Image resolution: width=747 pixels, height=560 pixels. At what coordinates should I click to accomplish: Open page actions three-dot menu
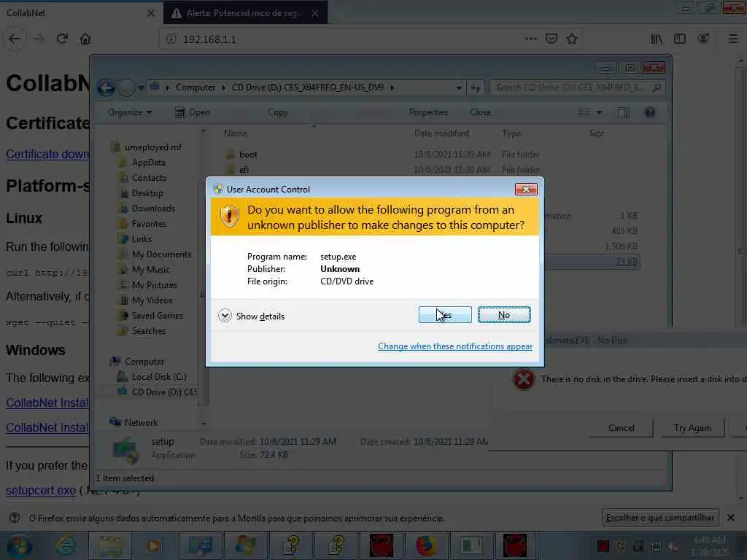tap(531, 39)
